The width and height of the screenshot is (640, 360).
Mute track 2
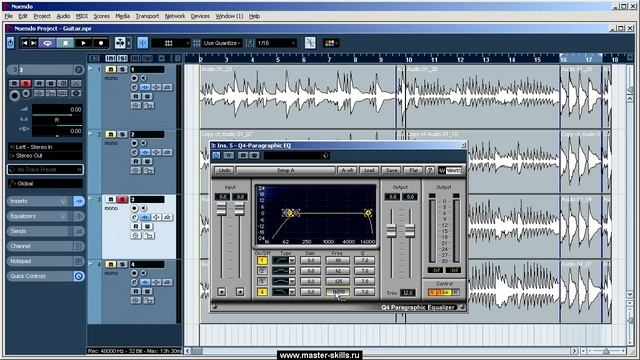(111, 134)
